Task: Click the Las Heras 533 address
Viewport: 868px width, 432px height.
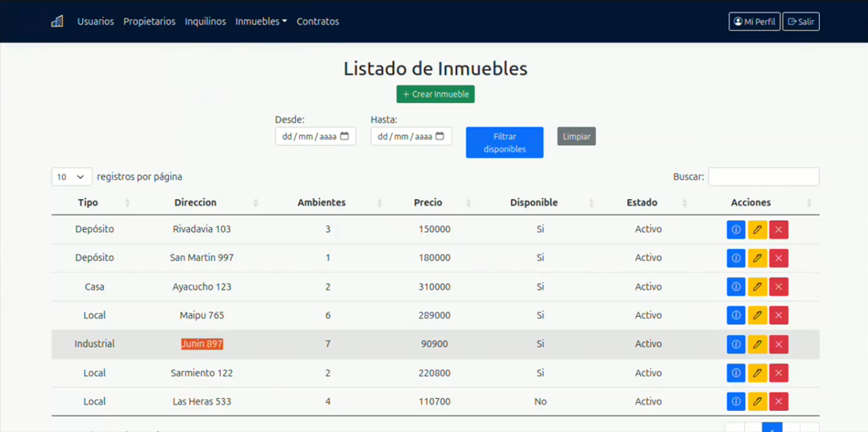Action: [202, 401]
